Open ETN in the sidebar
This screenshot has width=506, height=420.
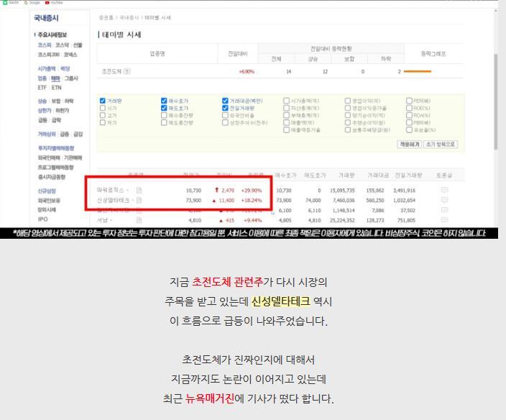[57, 88]
